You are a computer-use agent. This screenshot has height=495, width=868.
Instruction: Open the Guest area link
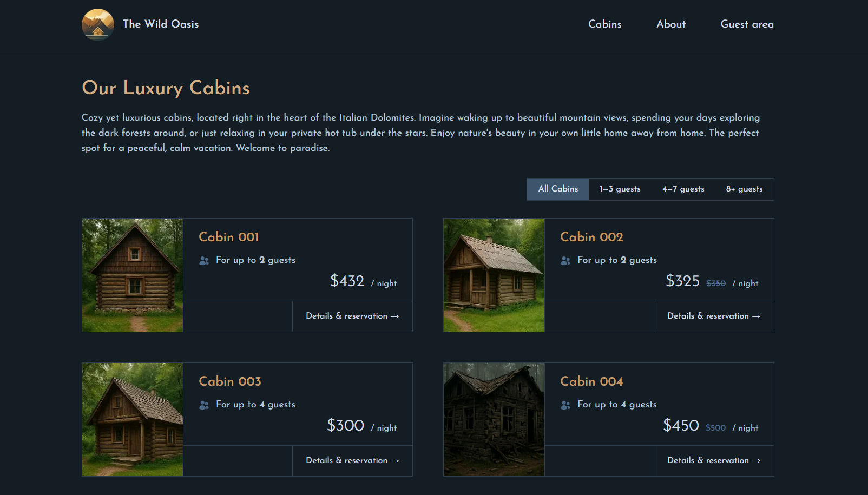coord(747,24)
